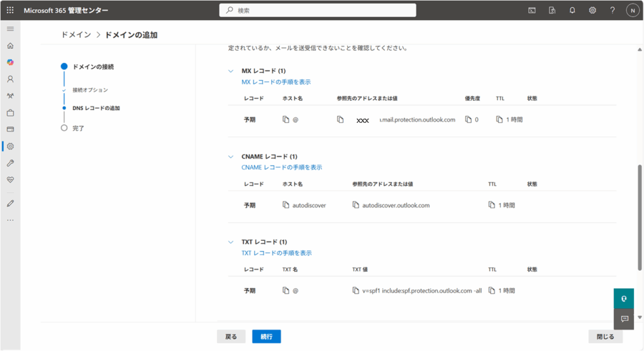The width and height of the screenshot is (644, 351).
Task: Go to ドメイン breadcrumb
Action: [x=76, y=35]
